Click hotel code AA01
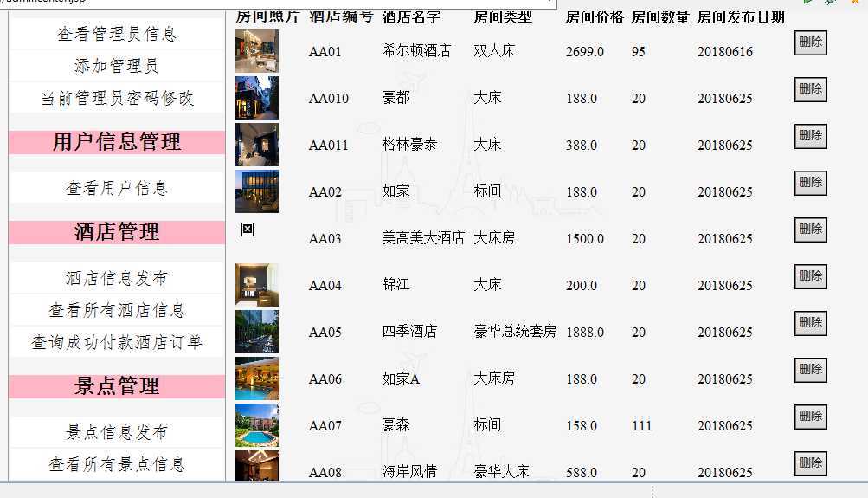This screenshot has width=868, height=498. (x=325, y=51)
